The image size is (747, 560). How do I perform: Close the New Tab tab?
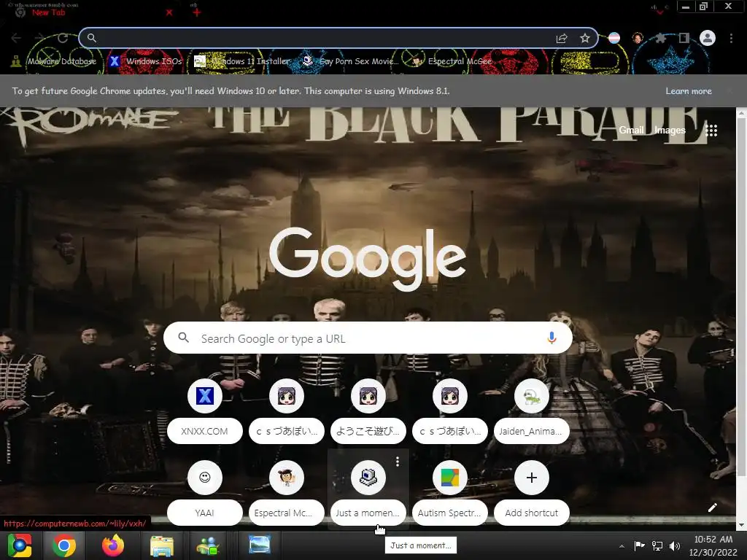169,13
